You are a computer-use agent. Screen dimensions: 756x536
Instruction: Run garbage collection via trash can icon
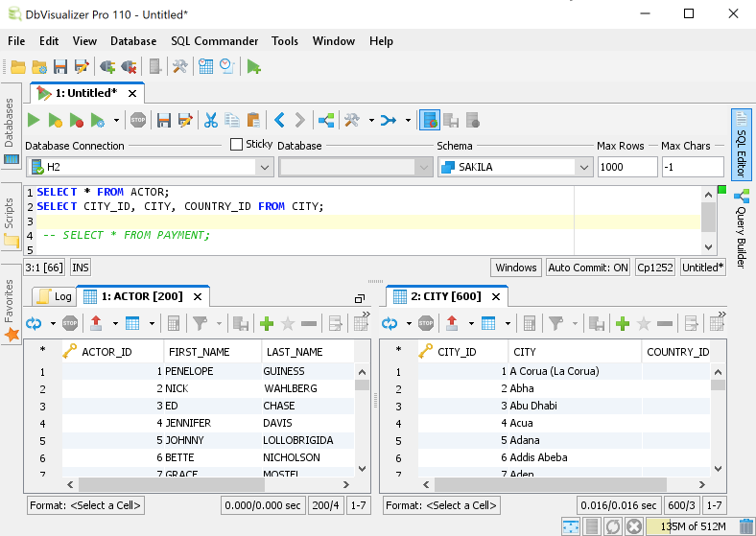pos(745,526)
